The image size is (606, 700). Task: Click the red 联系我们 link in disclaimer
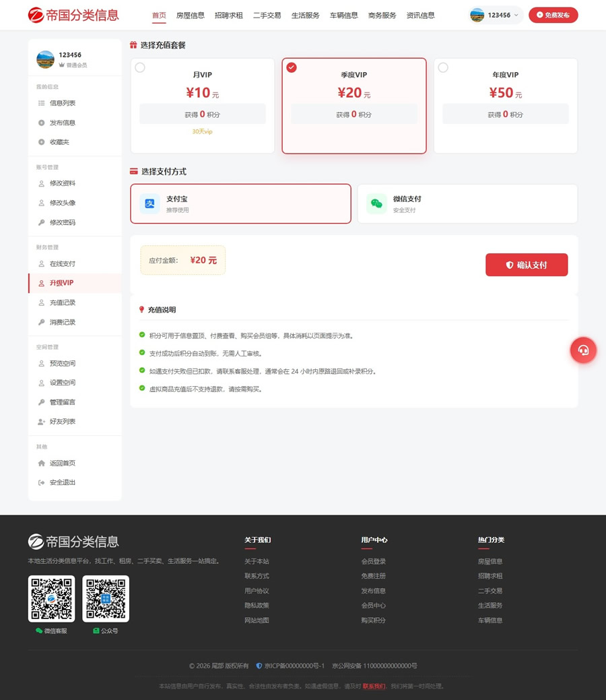[x=374, y=686]
